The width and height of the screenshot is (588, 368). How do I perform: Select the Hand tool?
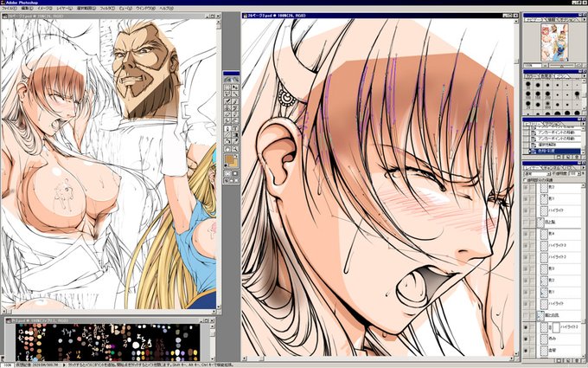click(x=227, y=149)
